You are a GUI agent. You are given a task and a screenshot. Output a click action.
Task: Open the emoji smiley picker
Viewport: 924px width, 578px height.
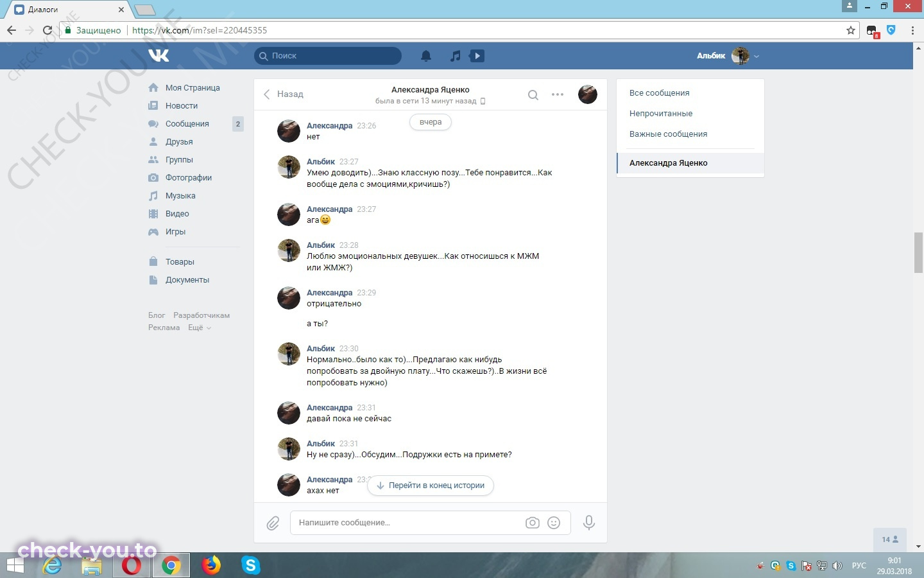click(554, 523)
